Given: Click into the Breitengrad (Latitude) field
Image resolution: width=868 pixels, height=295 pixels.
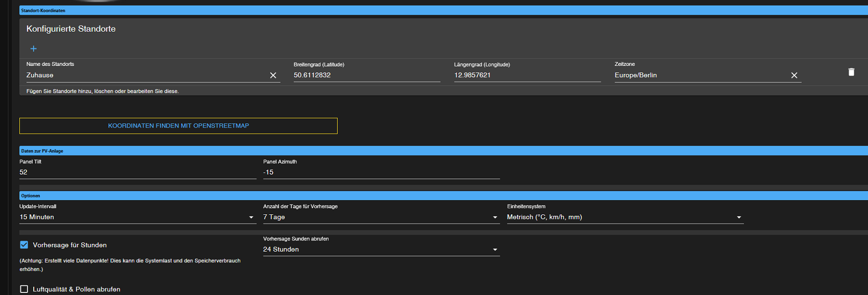Looking at the screenshot, I should 366,76.
